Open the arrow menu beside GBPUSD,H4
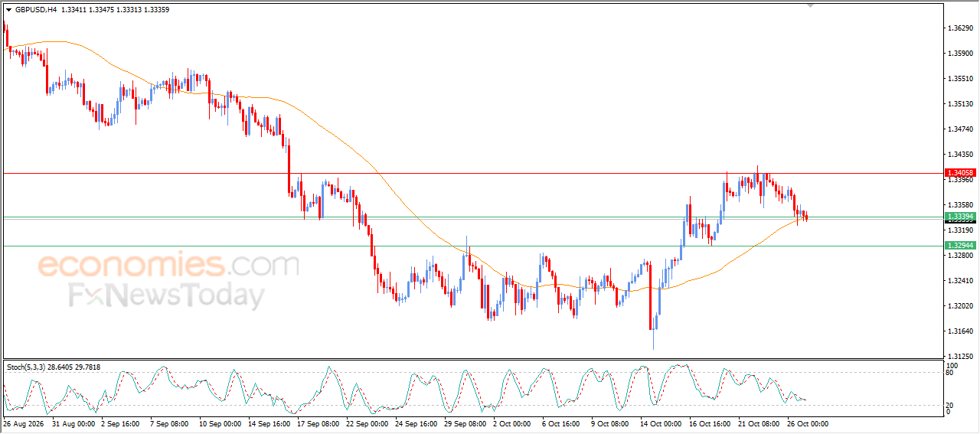This screenshot has height=434, width=980. click(8, 10)
